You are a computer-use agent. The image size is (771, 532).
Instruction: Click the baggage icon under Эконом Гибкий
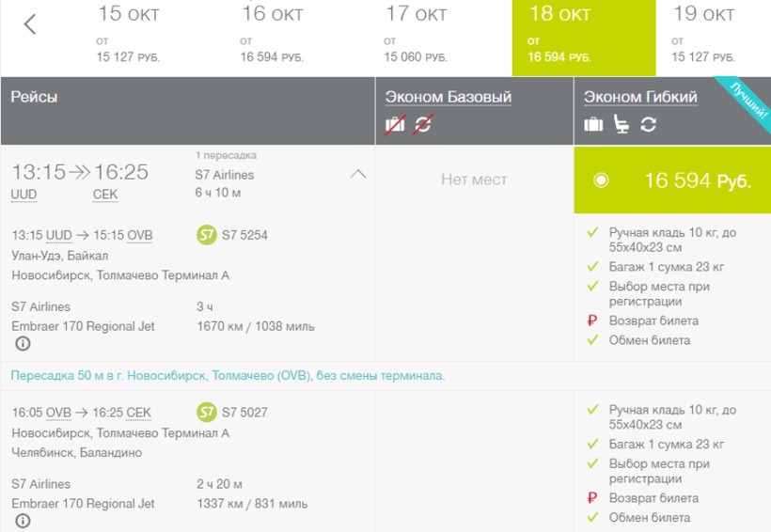(593, 125)
